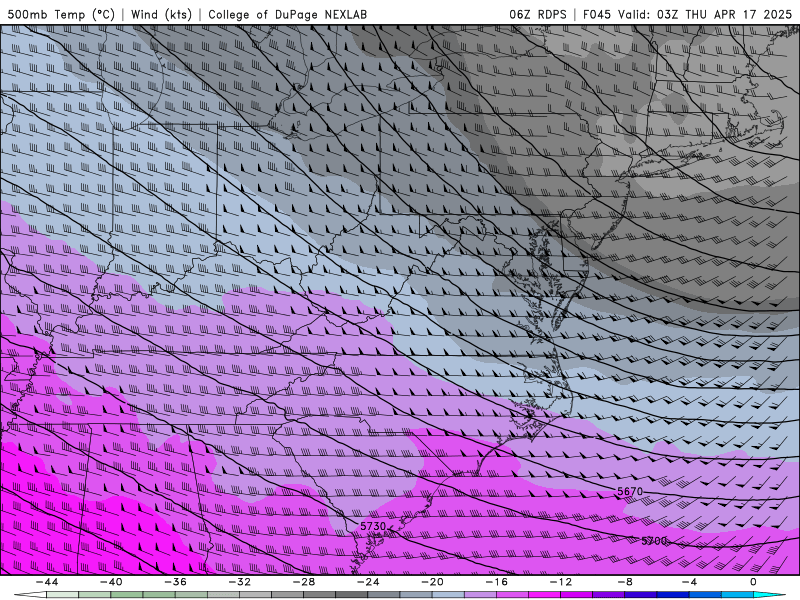This screenshot has width=800, height=600.
Task: Click the '500mb Temp (°C)' title text
Action: tap(61, 14)
